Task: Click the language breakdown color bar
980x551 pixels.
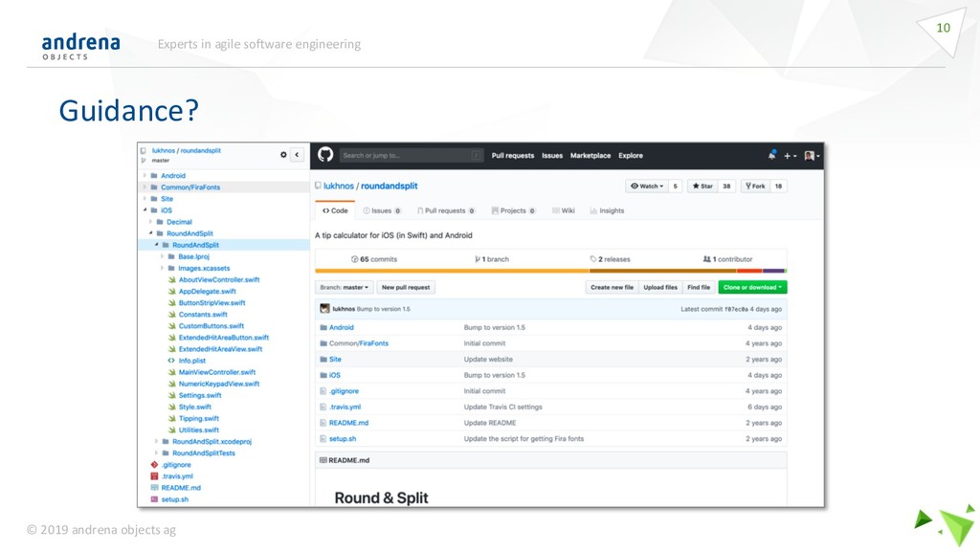Action: point(550,271)
